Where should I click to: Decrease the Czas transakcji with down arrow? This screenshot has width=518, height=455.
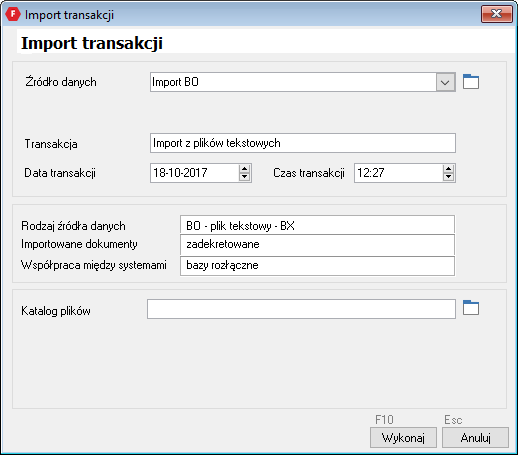click(448, 177)
